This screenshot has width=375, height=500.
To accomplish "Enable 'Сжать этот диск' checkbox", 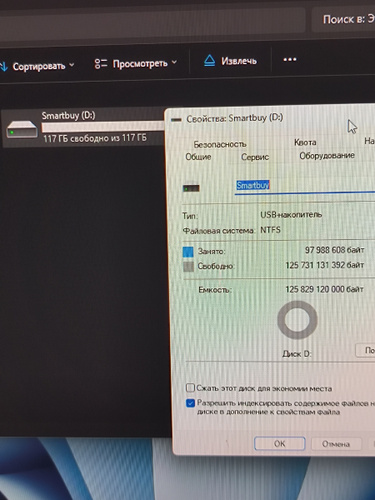I will tap(190, 388).
